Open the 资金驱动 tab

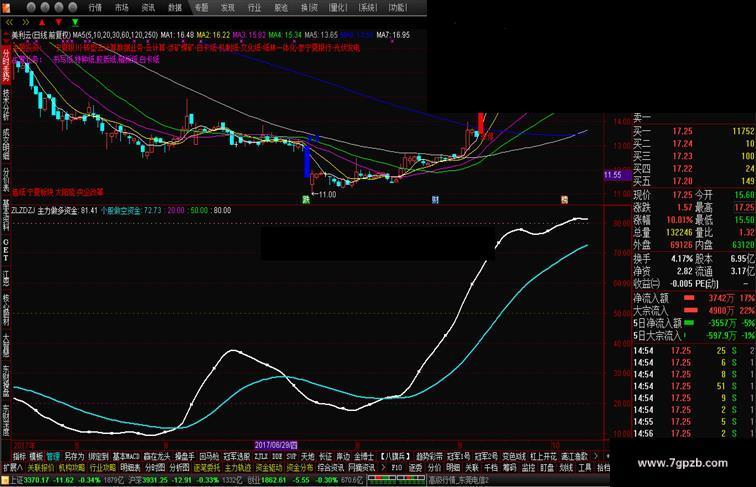[269, 468]
